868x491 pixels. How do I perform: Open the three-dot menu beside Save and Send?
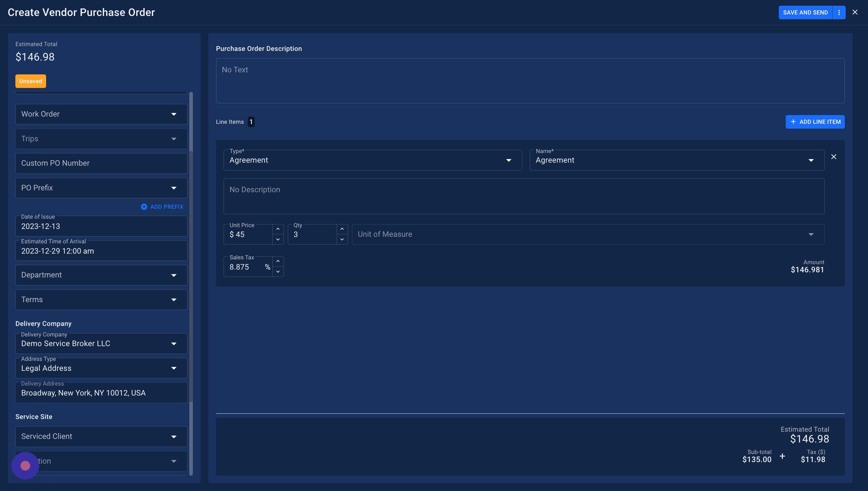(839, 12)
